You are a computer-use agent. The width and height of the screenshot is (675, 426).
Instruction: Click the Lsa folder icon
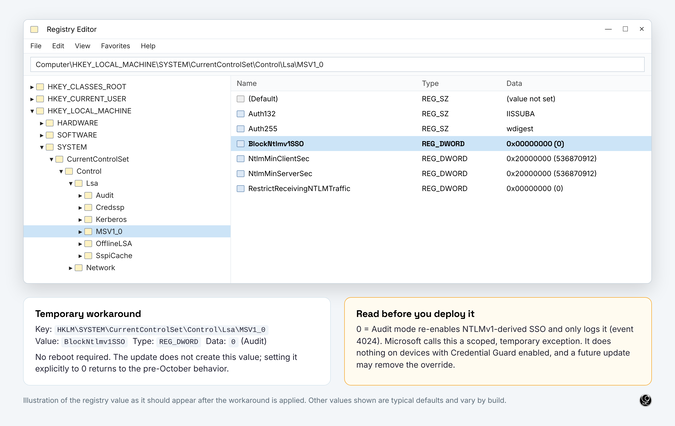(79, 183)
